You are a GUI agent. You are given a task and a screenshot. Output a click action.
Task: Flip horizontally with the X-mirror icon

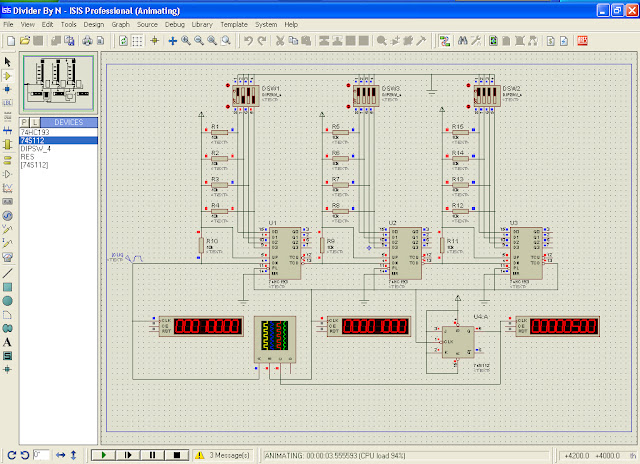pyautogui.click(x=61, y=455)
